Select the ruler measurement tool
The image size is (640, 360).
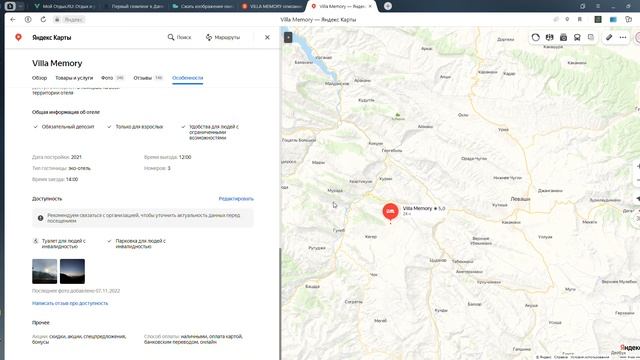pos(609,37)
